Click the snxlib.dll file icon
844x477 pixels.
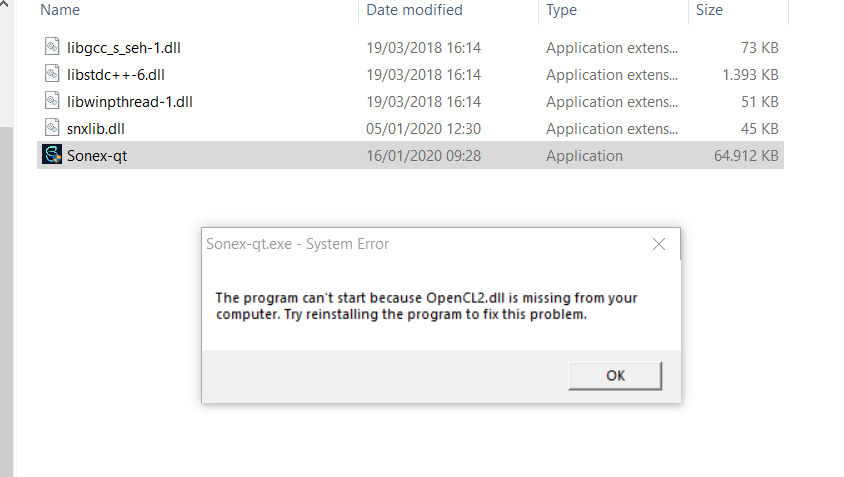click(52, 128)
